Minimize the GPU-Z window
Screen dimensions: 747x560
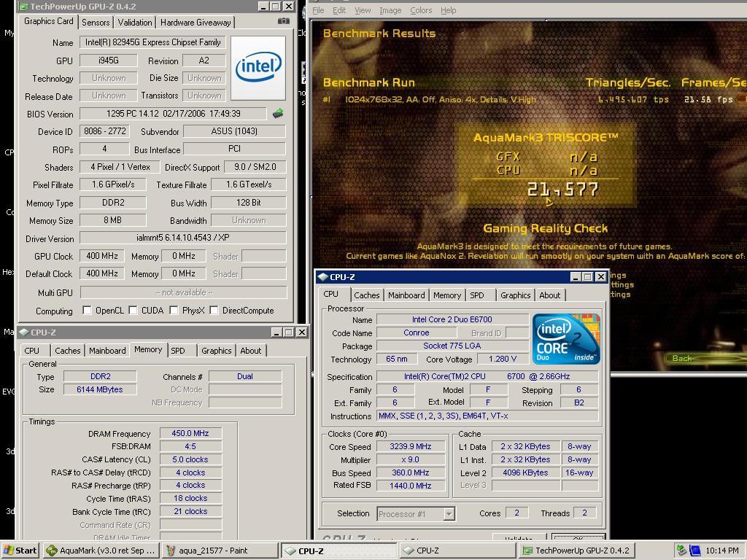(x=263, y=6)
